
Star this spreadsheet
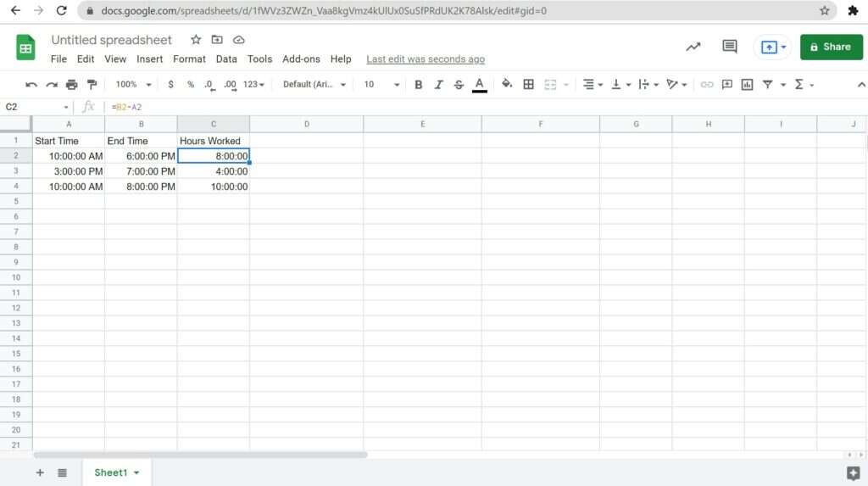click(196, 40)
